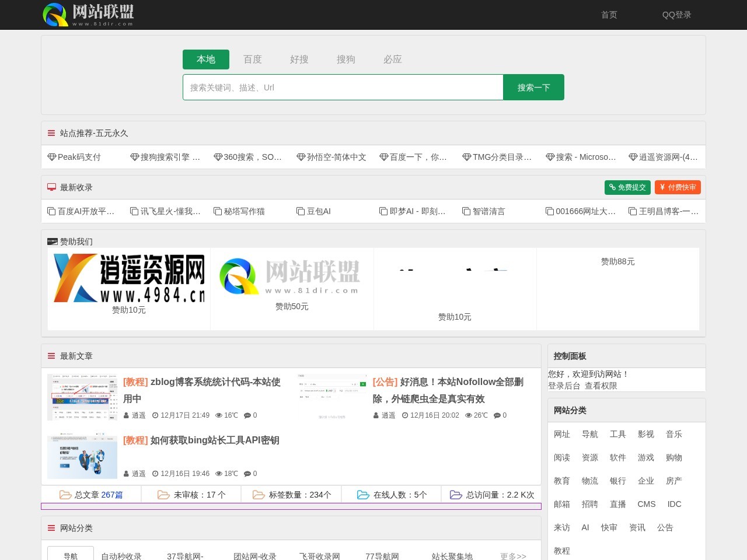Switch to the 导航 tab
The width and height of the screenshot is (747, 560).
pos(70,556)
